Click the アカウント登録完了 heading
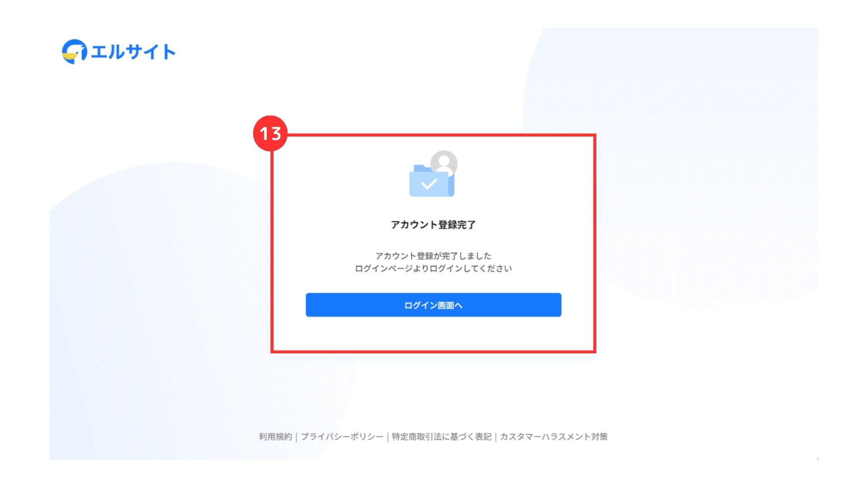The image size is (868, 488). [x=433, y=225]
